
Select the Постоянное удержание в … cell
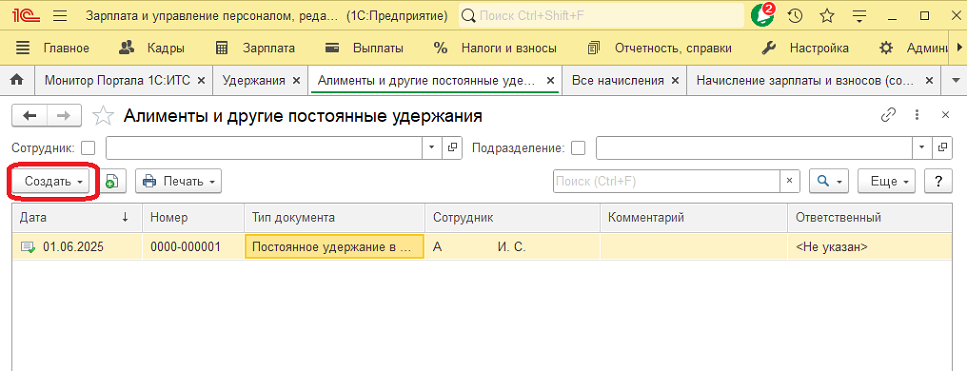tap(335, 247)
